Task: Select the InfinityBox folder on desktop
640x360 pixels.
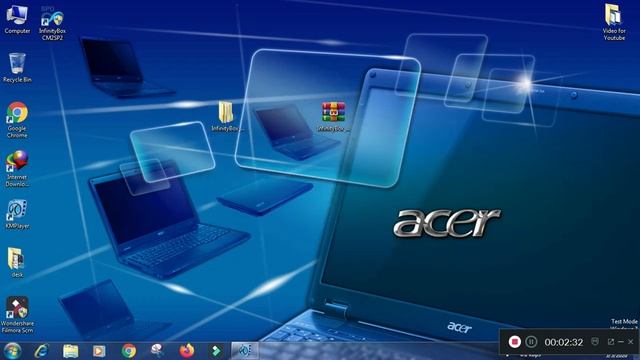Action: (x=227, y=116)
